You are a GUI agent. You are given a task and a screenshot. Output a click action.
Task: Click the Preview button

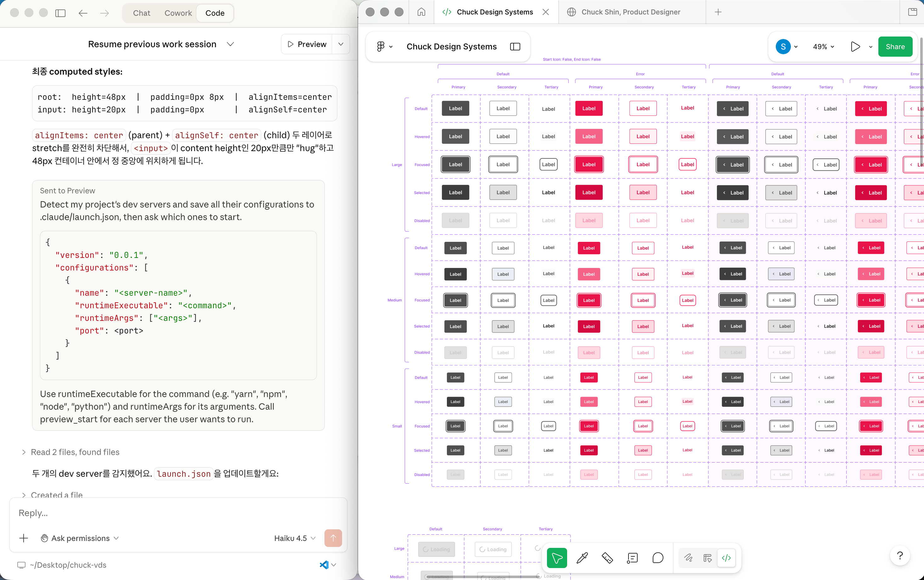click(x=307, y=44)
